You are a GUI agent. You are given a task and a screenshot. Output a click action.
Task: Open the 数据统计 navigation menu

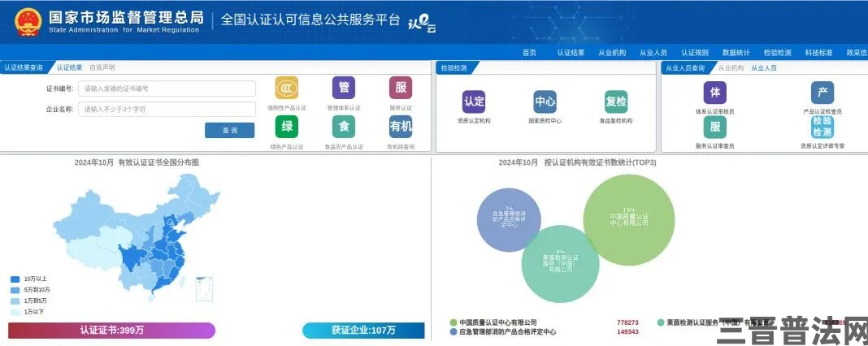click(x=736, y=53)
